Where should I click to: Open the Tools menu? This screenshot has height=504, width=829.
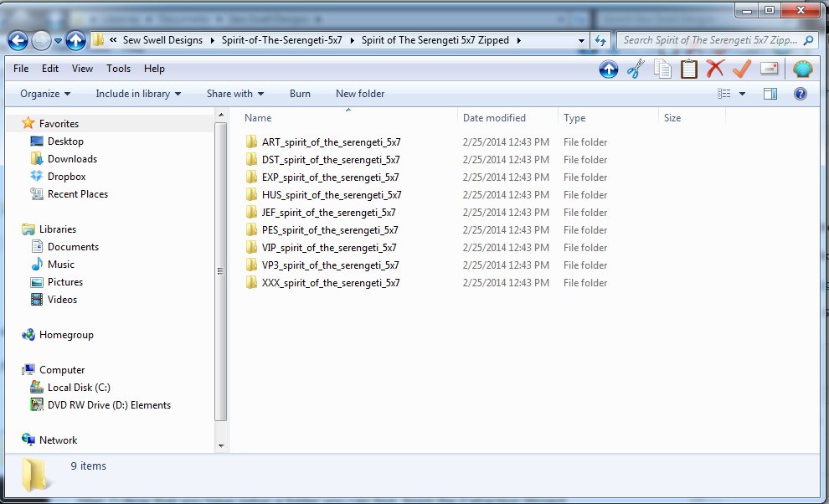click(118, 69)
